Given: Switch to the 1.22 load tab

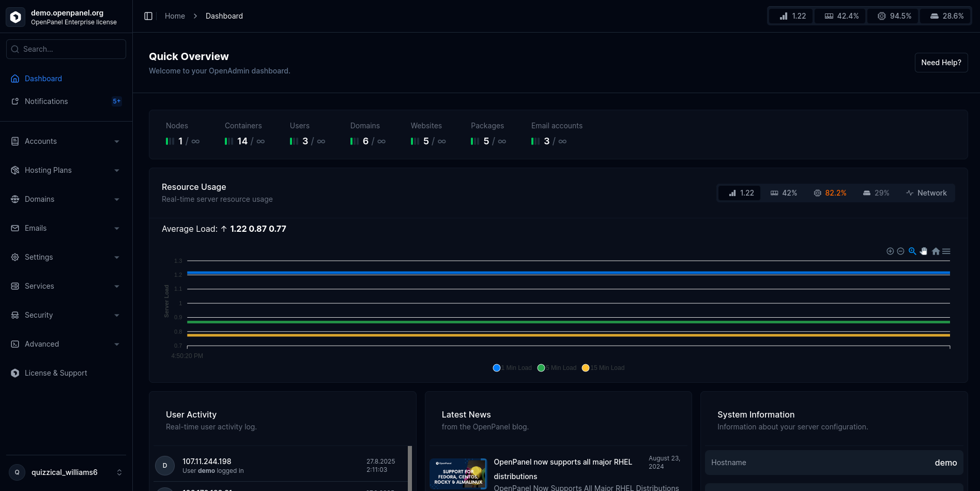Looking at the screenshot, I should coord(740,193).
